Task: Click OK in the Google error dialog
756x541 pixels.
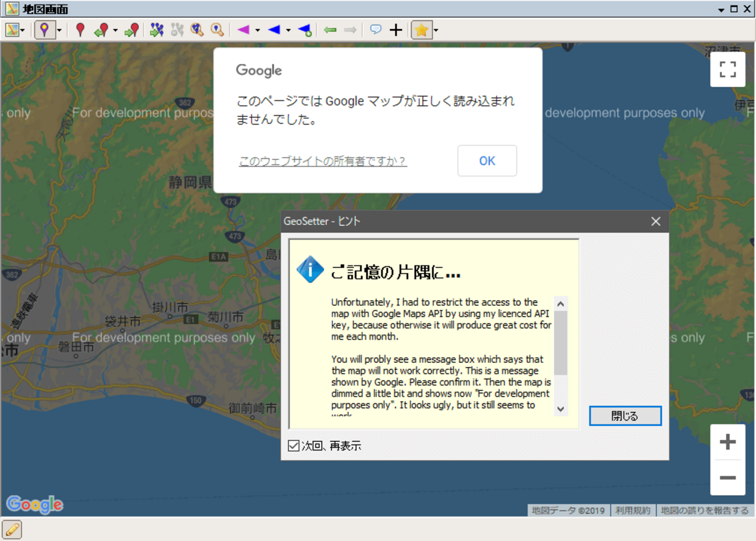Action: pyautogui.click(x=487, y=161)
